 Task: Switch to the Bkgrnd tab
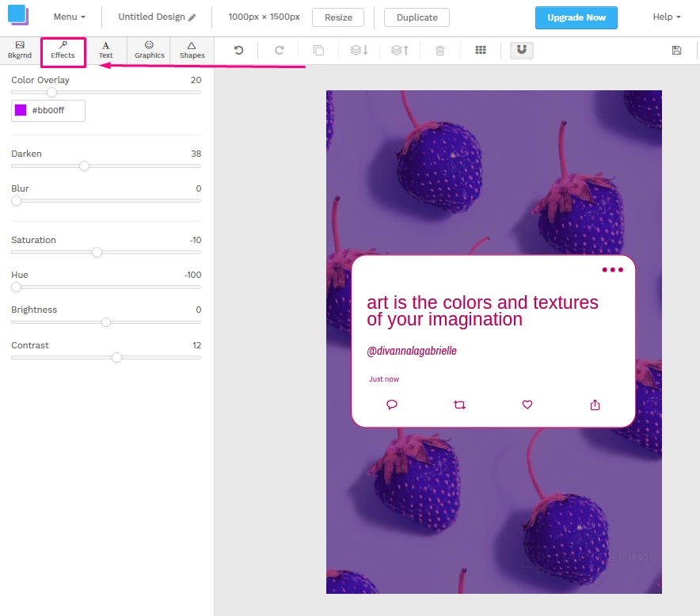pos(20,51)
